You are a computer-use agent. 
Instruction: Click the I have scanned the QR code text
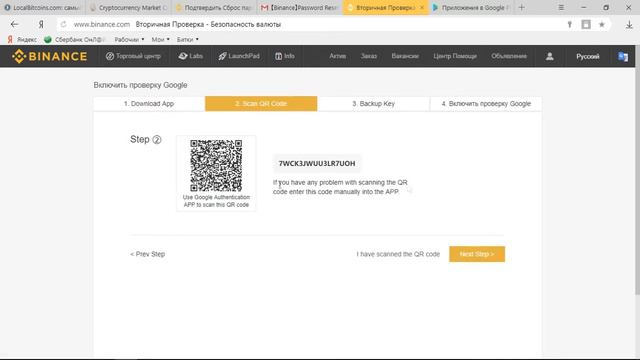[398, 254]
